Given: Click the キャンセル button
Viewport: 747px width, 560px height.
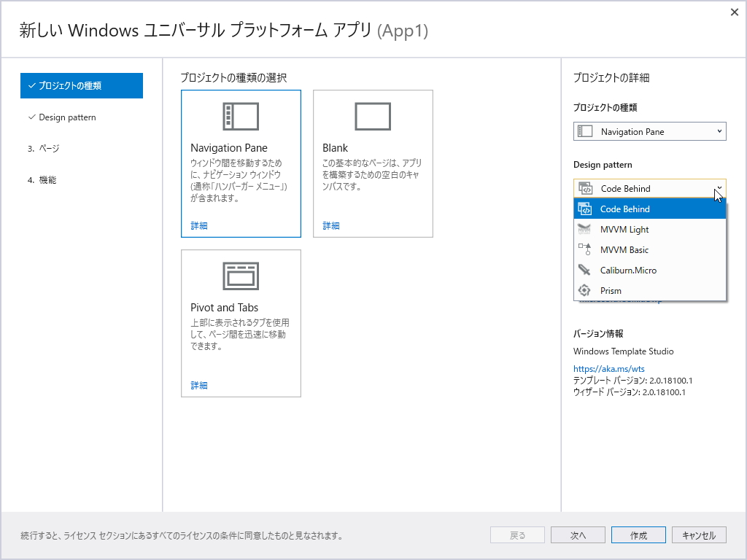Looking at the screenshot, I should (x=698, y=534).
